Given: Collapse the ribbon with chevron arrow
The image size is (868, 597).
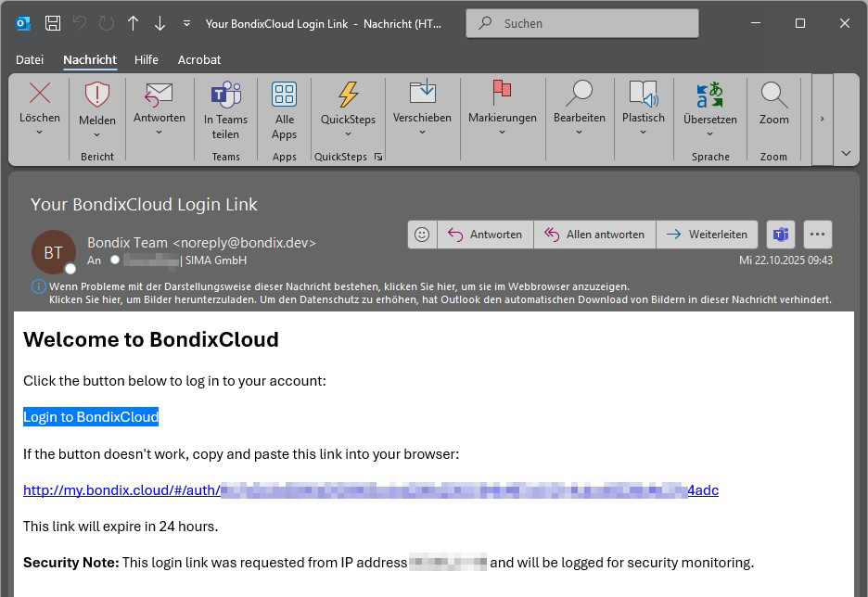Looking at the screenshot, I should [846, 153].
